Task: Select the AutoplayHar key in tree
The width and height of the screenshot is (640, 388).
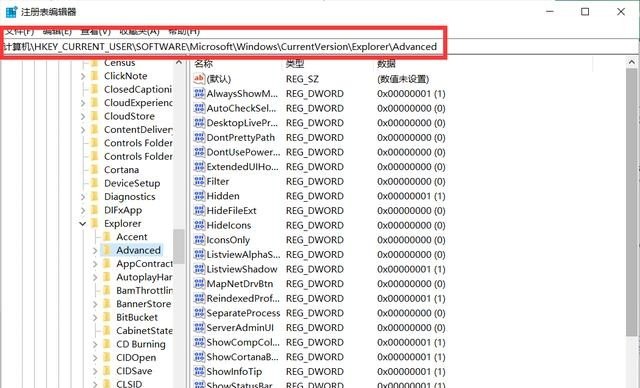Action: (x=144, y=277)
